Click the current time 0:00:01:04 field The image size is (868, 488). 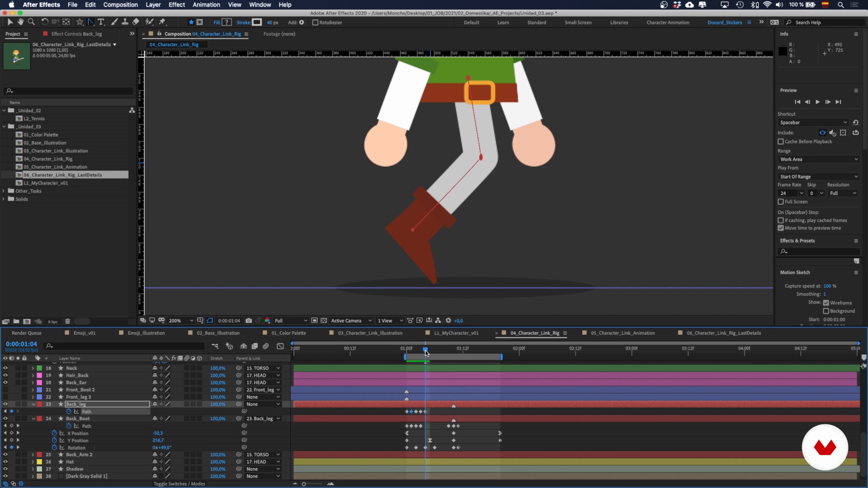(x=21, y=344)
